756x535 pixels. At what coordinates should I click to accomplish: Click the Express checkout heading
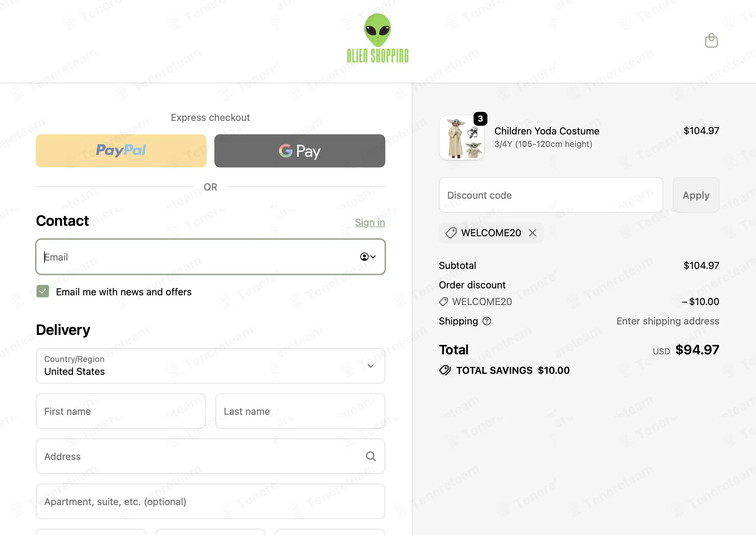pos(210,117)
